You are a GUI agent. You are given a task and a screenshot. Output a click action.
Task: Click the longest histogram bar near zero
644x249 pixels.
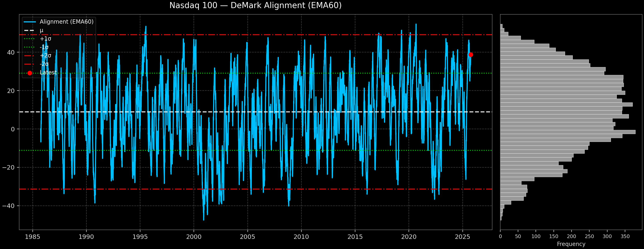[567, 132]
